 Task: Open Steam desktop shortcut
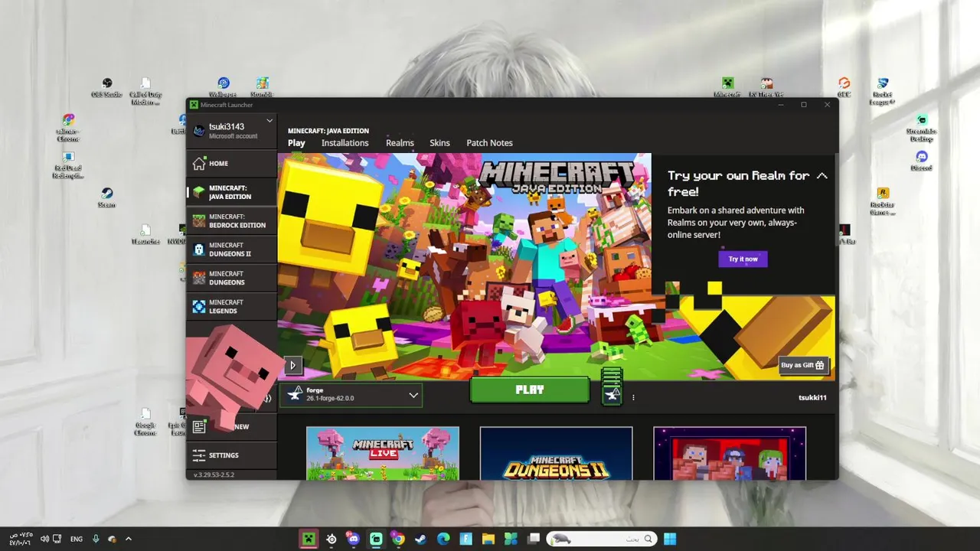click(106, 197)
